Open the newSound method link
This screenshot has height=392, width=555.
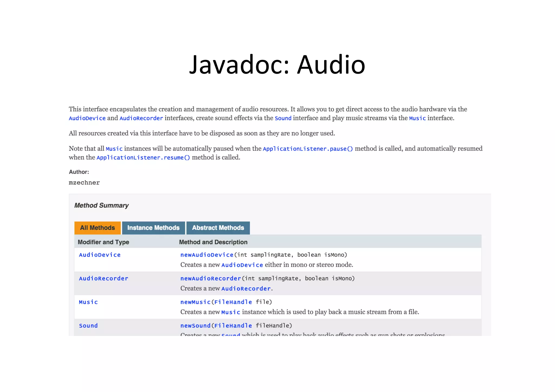tap(195, 326)
